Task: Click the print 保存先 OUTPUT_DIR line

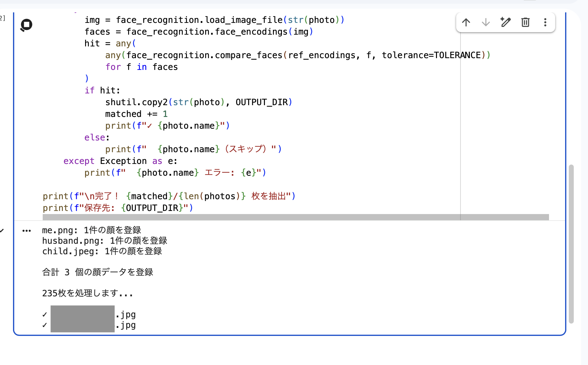Action: coord(118,208)
